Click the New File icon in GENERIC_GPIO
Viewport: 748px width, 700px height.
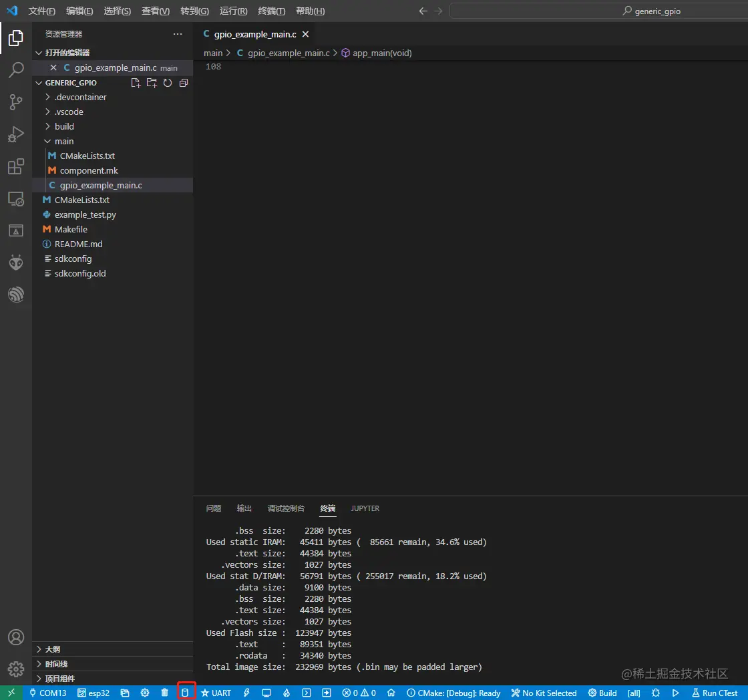136,83
